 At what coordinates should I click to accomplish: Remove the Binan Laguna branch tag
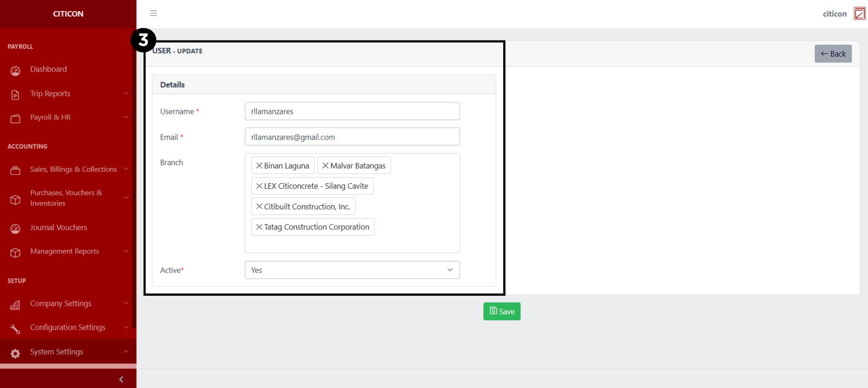coord(259,166)
